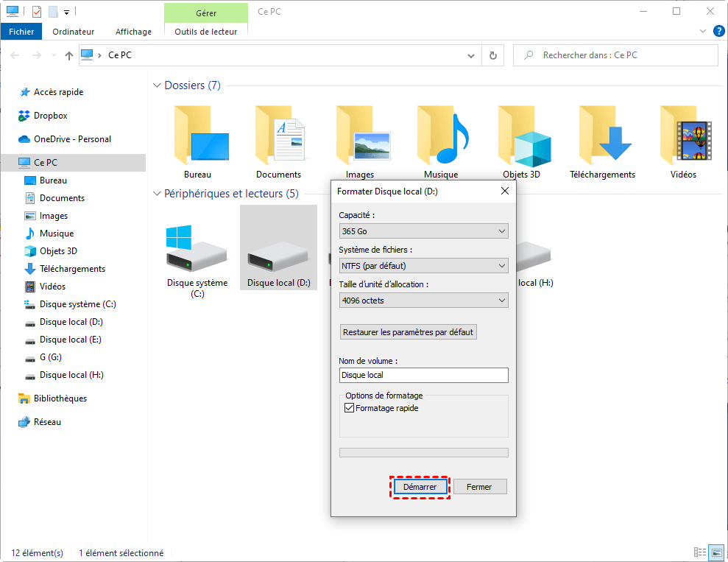Open the Outils de lecteur tab
This screenshot has width=728, height=562.
(205, 32)
